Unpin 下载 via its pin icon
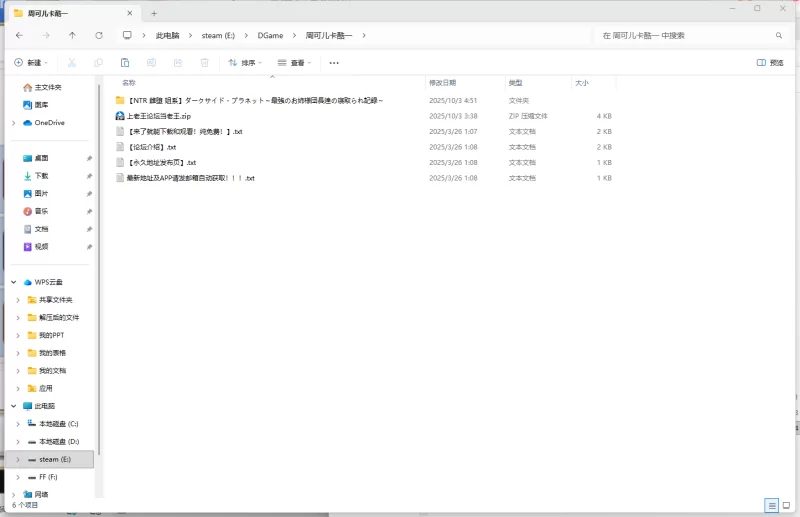Viewport: 800px width, 517px height. [x=89, y=176]
